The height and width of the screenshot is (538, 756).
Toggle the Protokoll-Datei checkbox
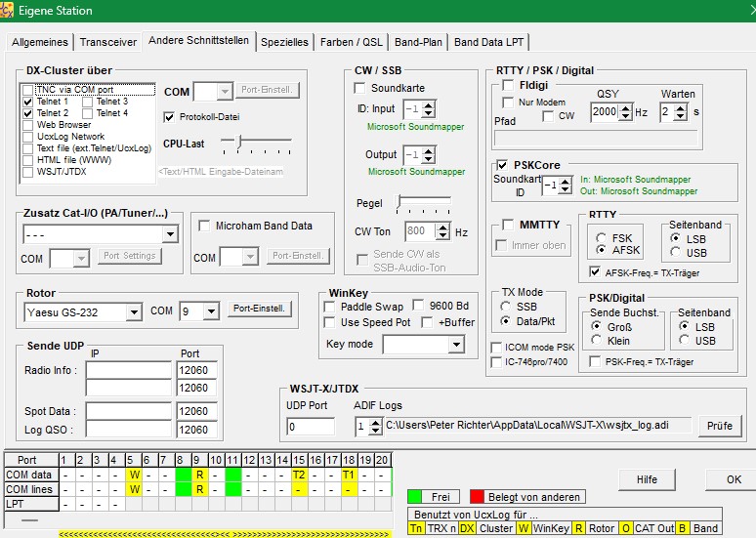169,117
